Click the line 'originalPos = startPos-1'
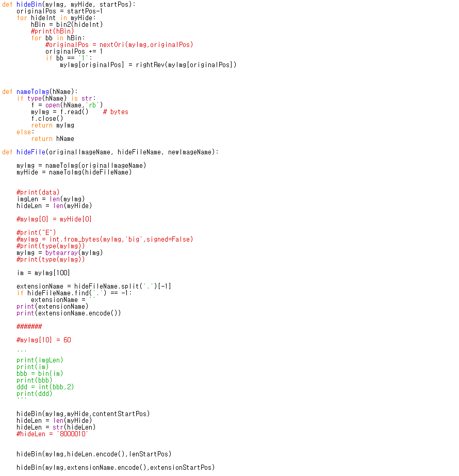The image size is (459, 476). coord(60,11)
